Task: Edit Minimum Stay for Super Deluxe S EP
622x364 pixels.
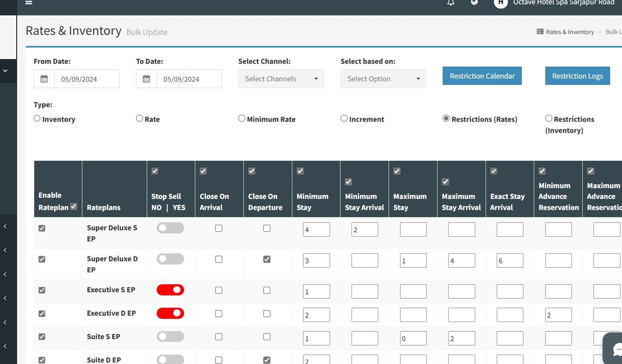Action: [x=316, y=230]
